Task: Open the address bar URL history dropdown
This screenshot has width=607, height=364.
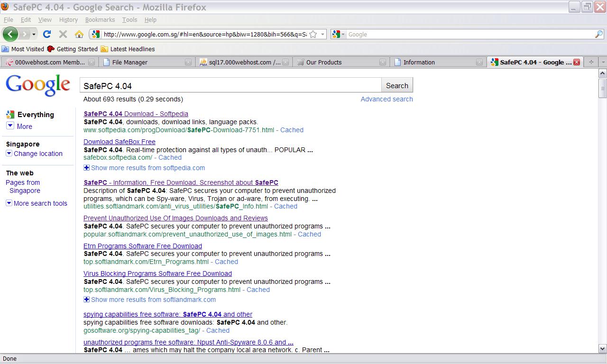Action: point(322,34)
